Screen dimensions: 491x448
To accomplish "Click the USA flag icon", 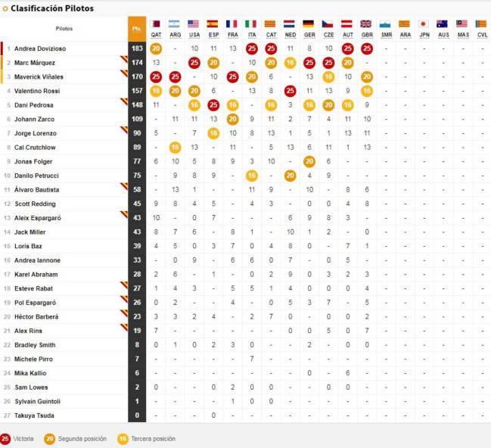I will click(194, 24).
